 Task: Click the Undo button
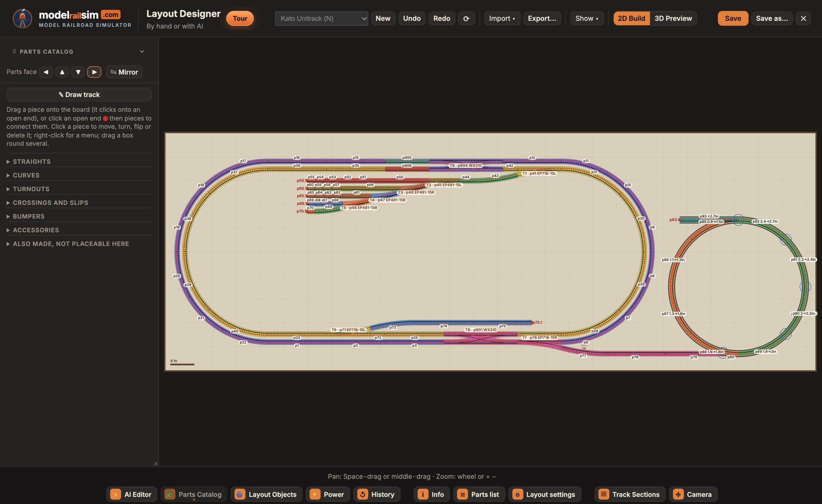[x=412, y=18]
